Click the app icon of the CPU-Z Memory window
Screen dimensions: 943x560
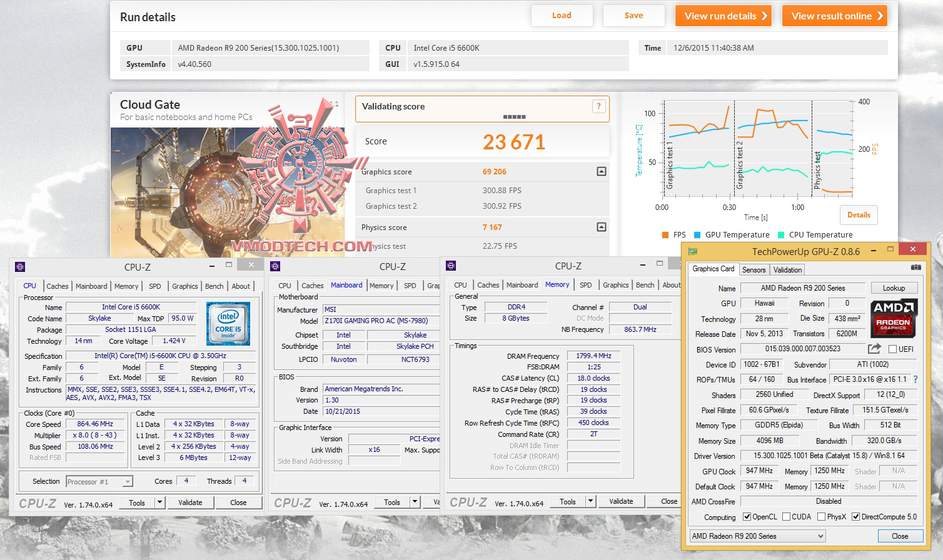[451, 266]
